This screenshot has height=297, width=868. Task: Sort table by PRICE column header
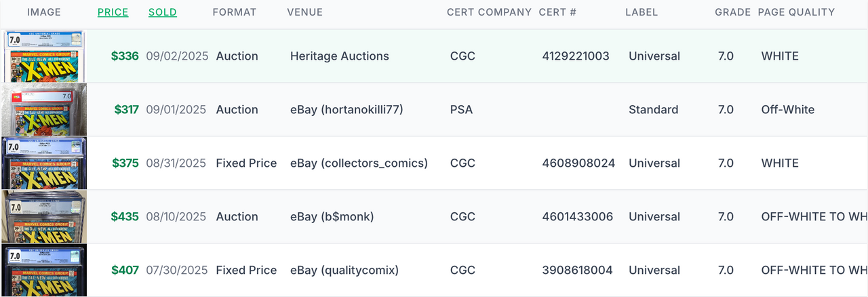click(x=113, y=12)
